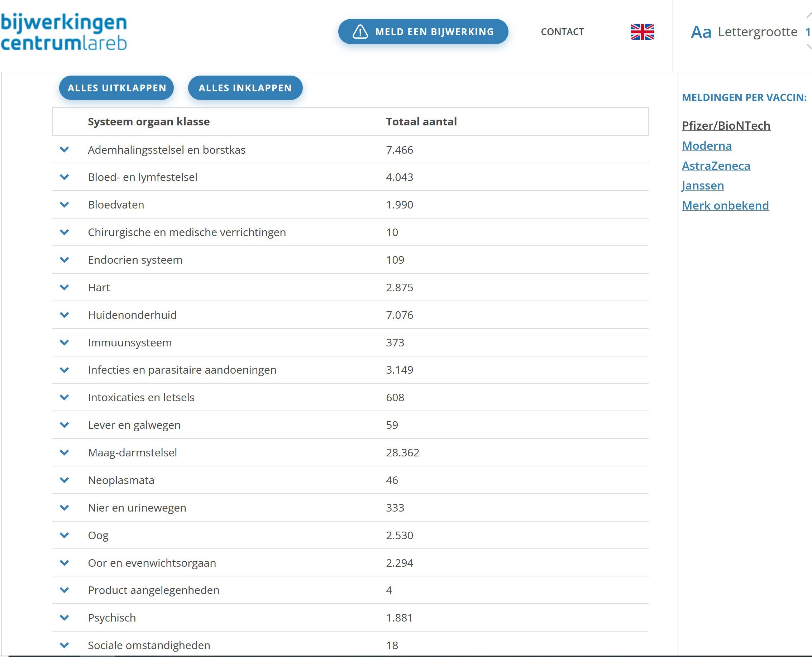Expand the Bloedvaten row chevron
Viewport: 812px width, 657px height.
point(65,204)
